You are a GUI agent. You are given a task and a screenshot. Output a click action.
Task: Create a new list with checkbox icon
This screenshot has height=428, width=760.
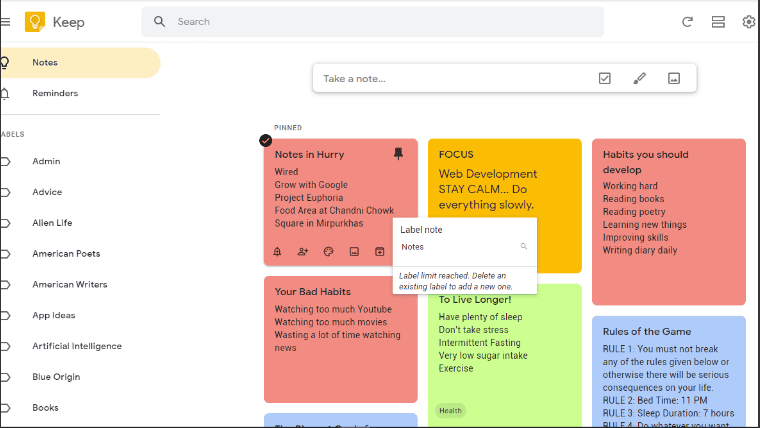[x=605, y=78]
